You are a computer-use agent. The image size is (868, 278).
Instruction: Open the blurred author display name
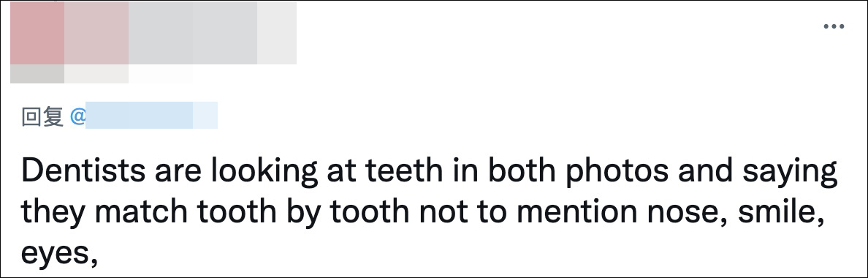click(x=180, y=33)
